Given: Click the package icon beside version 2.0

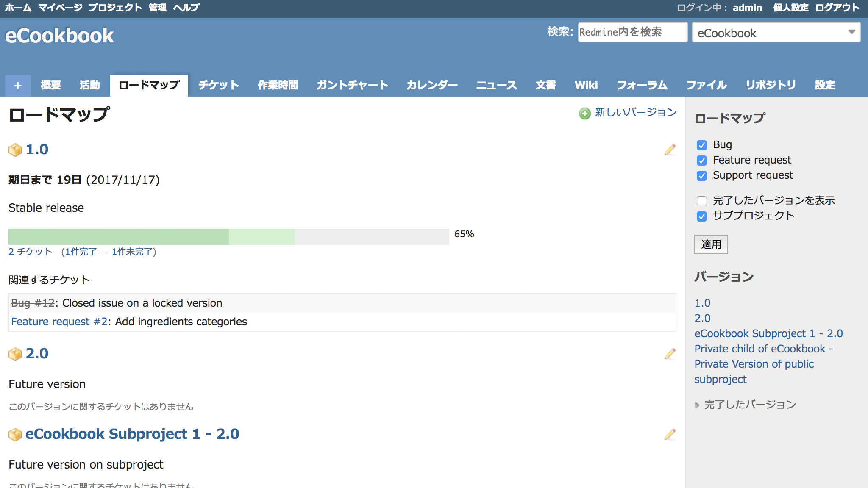Looking at the screenshot, I should 15,354.
